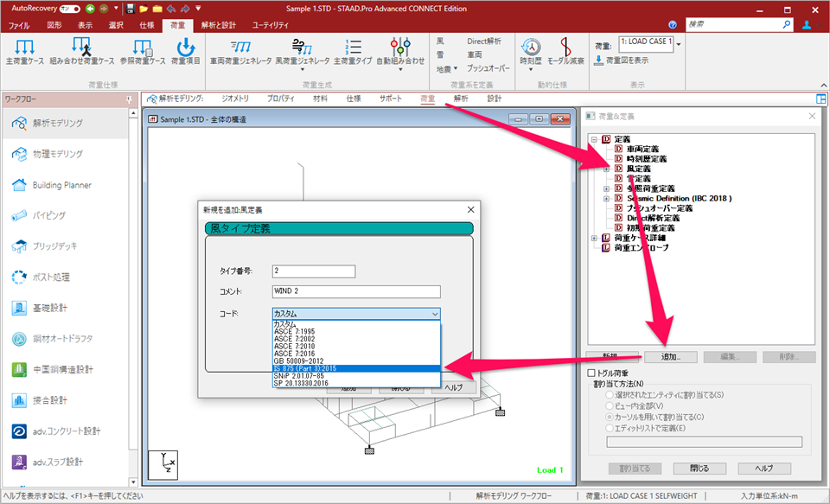
Task: Switch to the 解析と設計 ribbon tab
Action: (x=219, y=25)
